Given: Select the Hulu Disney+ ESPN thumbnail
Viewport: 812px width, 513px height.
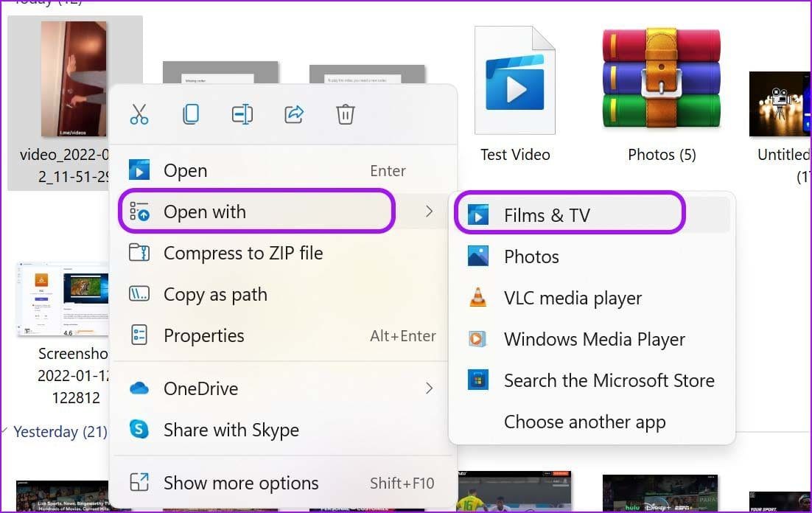Looking at the screenshot, I should click(x=660, y=493).
